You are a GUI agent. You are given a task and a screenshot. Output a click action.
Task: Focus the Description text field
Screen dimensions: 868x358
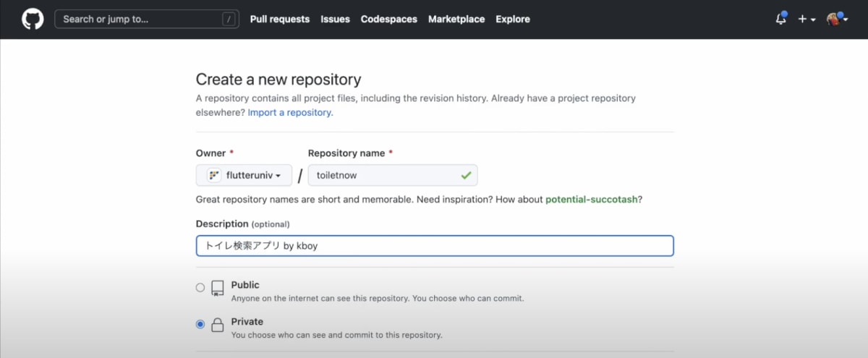434,246
